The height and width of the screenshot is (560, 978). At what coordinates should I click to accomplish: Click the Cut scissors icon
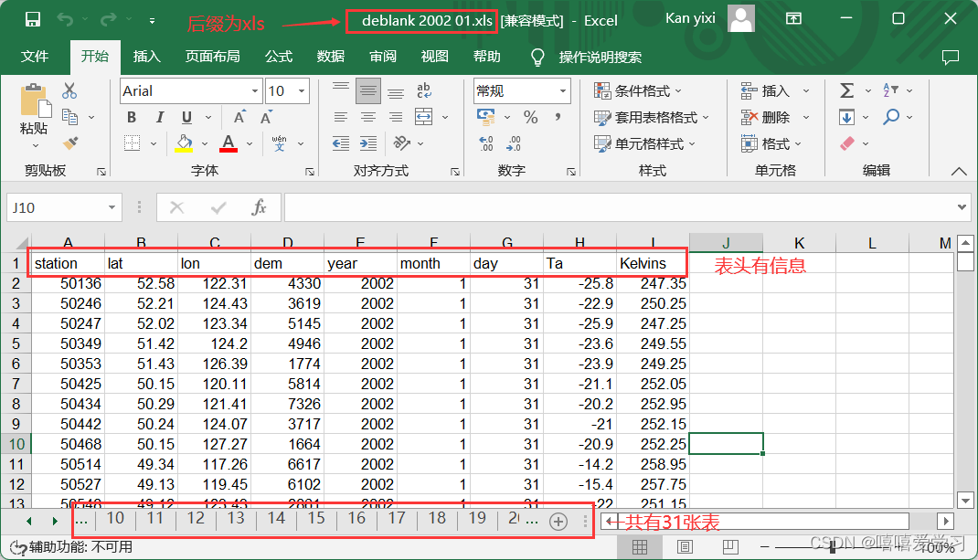[69, 90]
